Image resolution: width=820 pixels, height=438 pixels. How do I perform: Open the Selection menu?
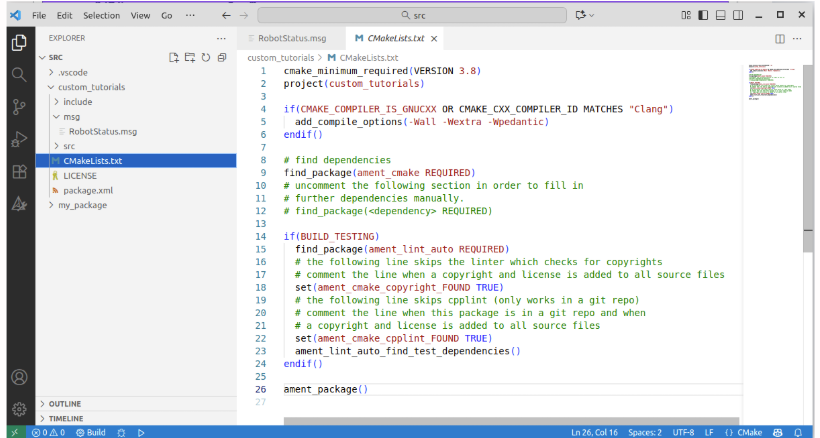101,16
